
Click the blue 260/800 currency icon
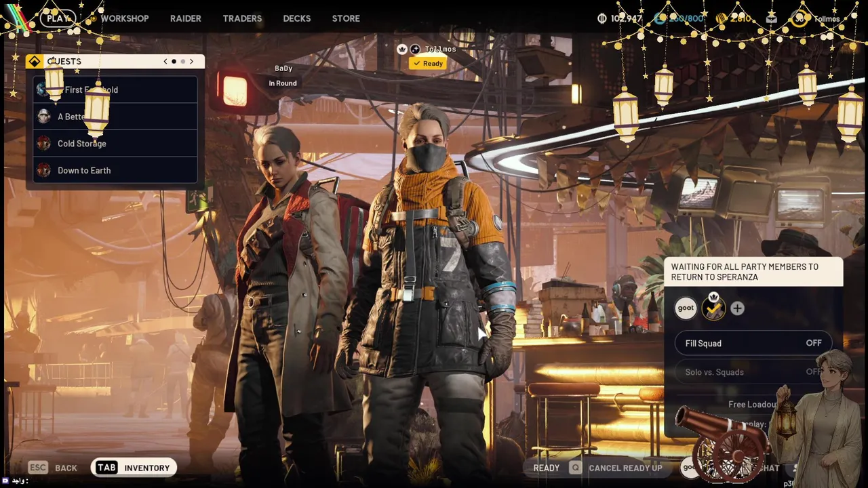point(660,18)
